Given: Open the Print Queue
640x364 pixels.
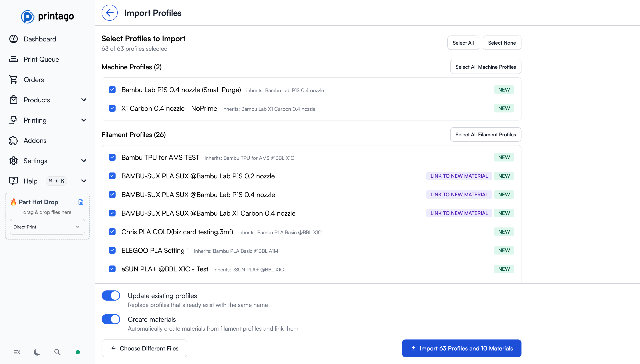Looking at the screenshot, I should pyautogui.click(x=41, y=59).
